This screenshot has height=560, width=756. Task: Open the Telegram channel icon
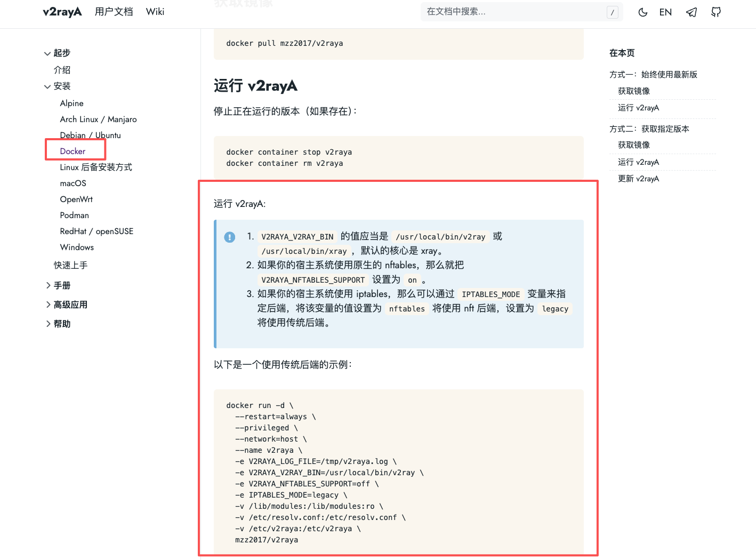691,12
